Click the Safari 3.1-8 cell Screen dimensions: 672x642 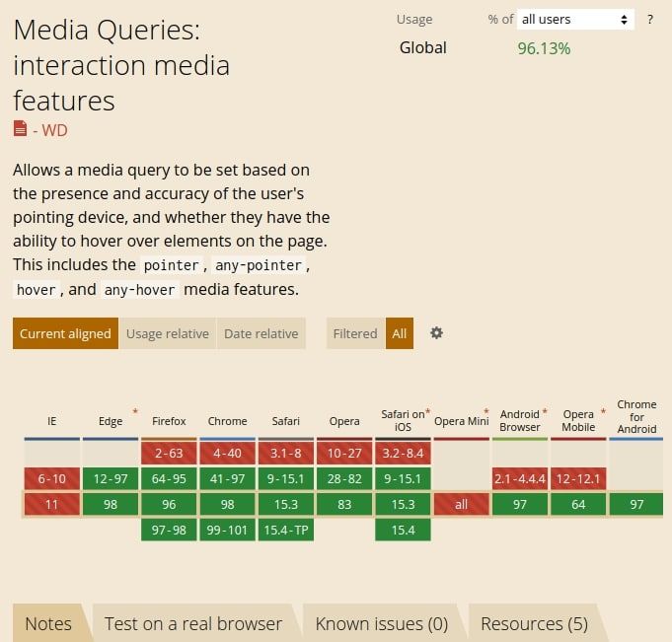286,453
